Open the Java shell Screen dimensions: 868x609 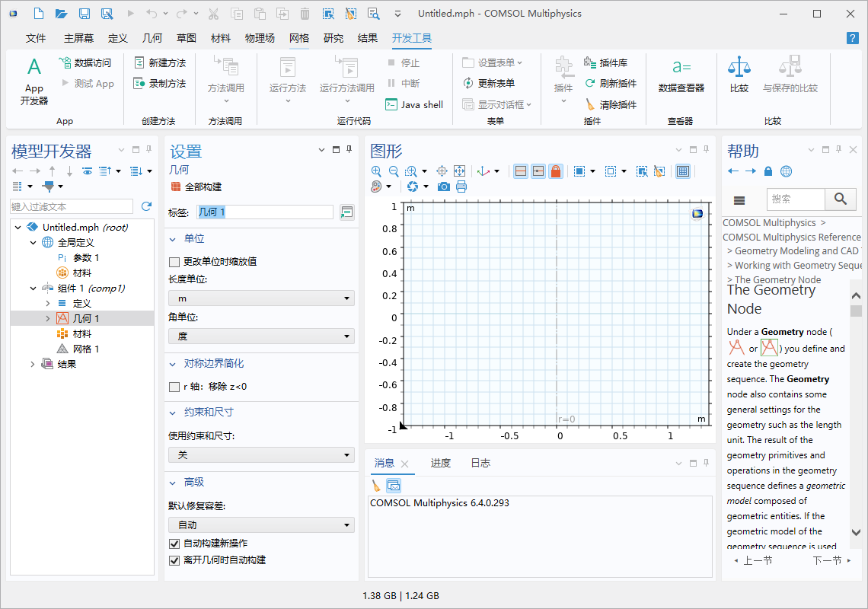tap(414, 104)
